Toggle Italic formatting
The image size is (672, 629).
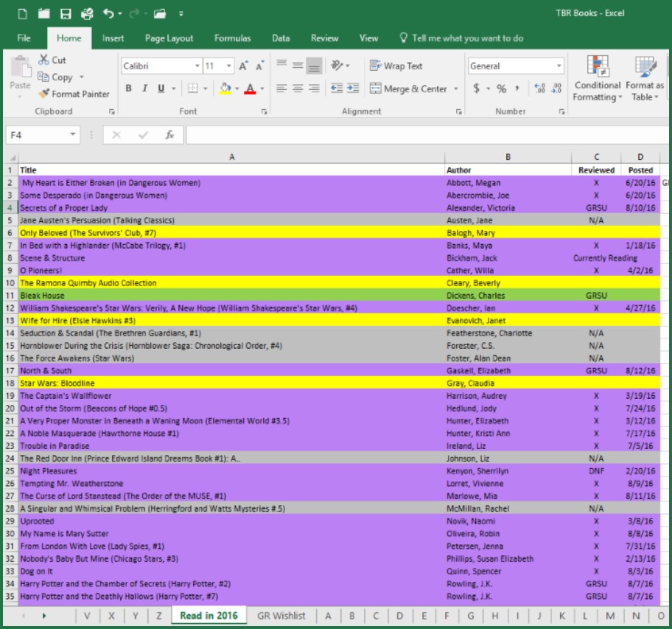(144, 88)
